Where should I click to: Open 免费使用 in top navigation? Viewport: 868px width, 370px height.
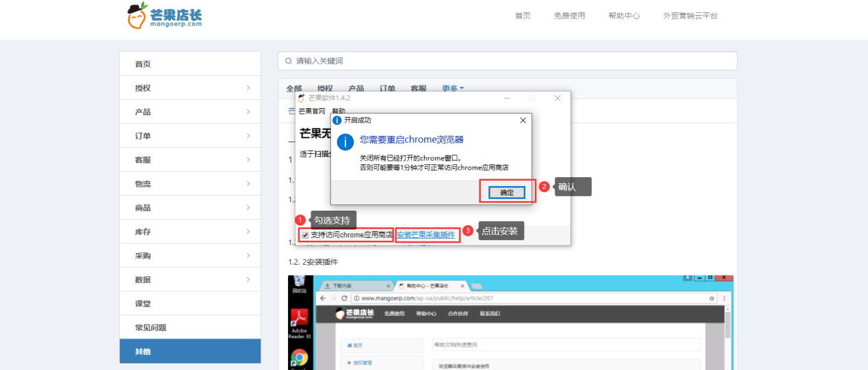click(569, 16)
